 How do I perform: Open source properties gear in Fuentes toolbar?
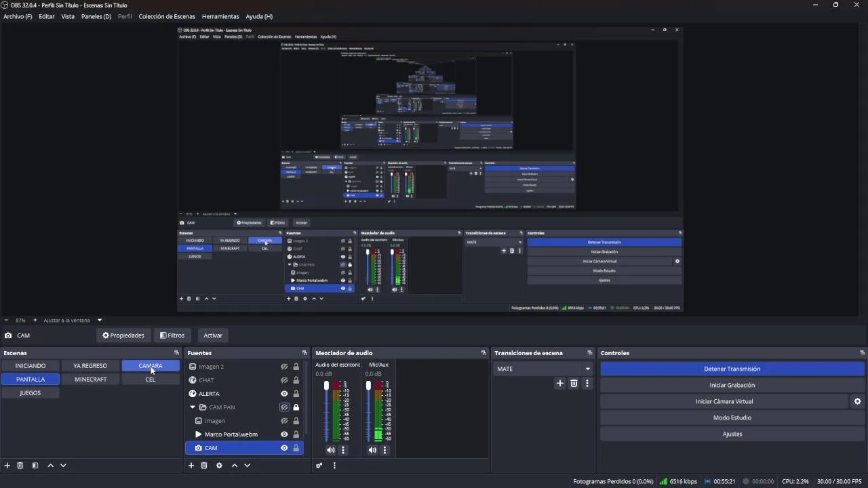click(219, 466)
